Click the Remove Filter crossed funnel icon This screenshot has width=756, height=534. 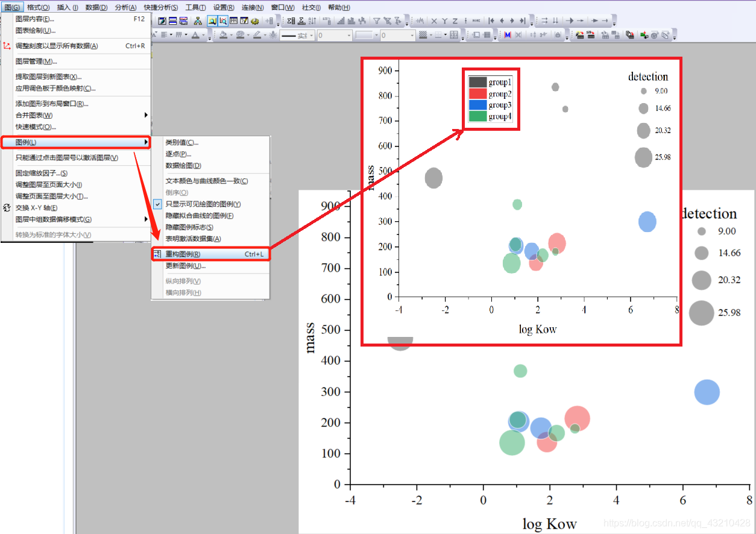[x=388, y=20]
